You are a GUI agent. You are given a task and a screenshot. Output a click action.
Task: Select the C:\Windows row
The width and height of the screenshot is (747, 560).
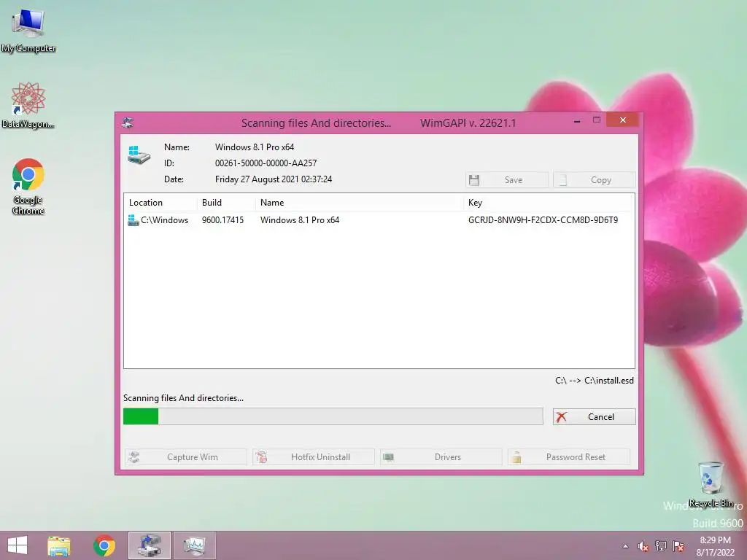(379, 220)
